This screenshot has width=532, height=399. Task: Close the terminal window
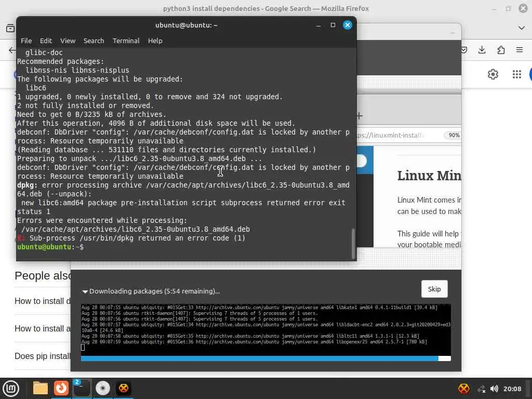[348, 25]
